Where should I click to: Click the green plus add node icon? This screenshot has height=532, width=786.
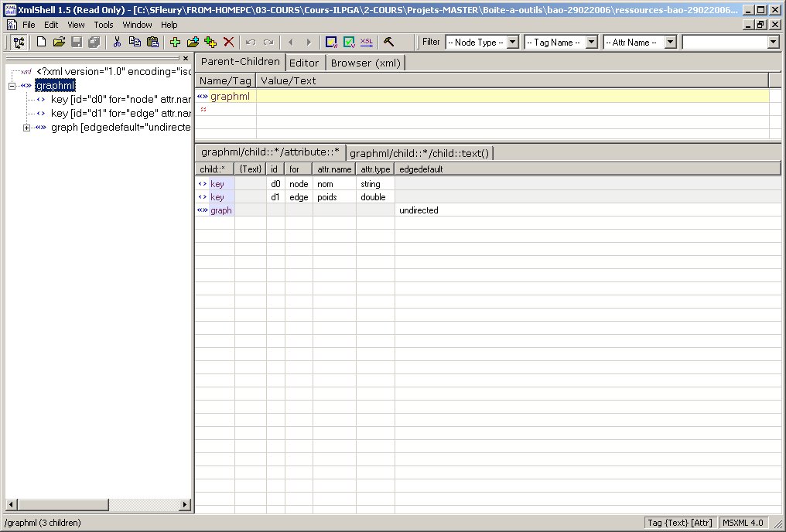[176, 43]
